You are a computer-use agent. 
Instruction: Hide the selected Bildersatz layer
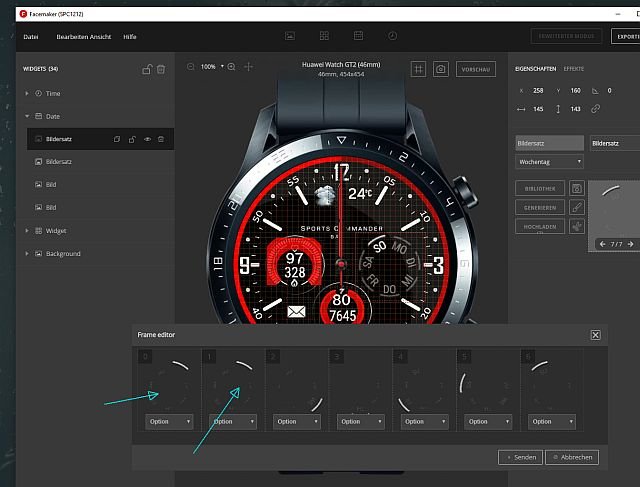pos(147,139)
